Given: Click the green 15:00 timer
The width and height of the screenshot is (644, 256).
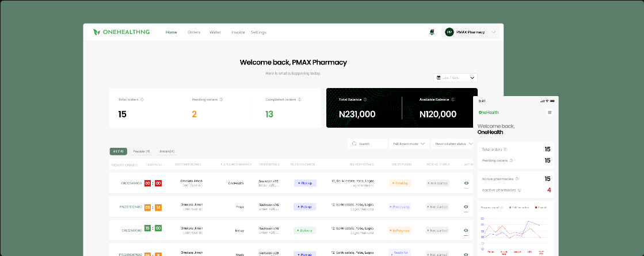Looking at the screenshot, I should click(x=153, y=228).
